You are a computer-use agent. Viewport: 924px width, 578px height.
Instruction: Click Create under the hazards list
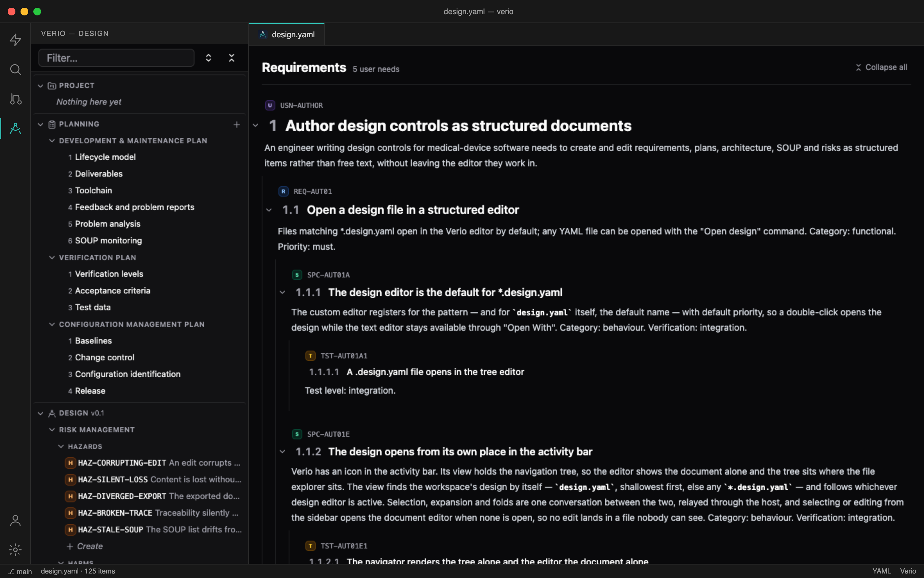(x=85, y=546)
